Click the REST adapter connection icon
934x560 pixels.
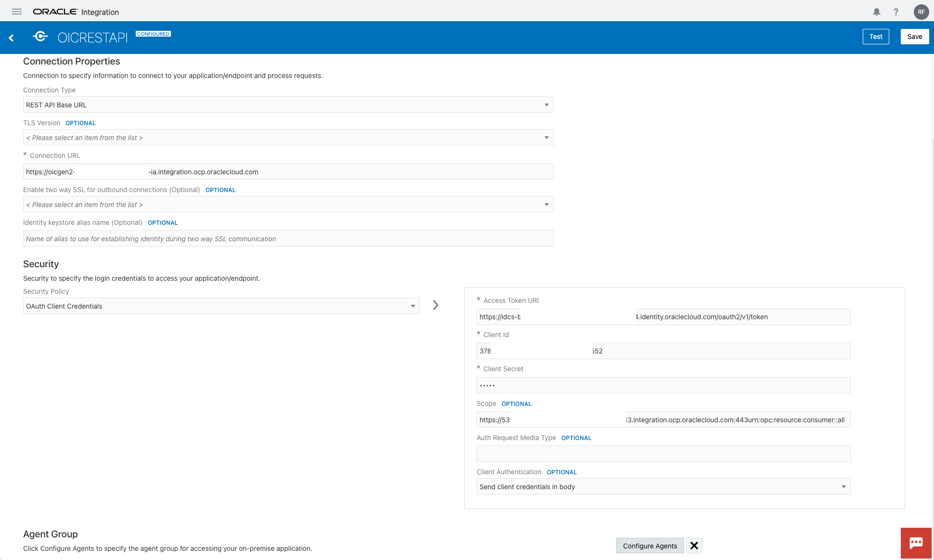[x=40, y=37]
